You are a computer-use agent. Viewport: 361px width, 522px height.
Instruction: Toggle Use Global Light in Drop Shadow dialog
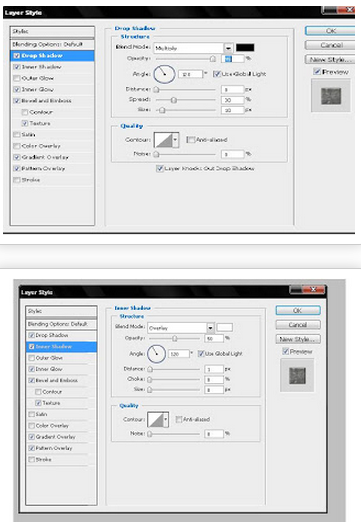tap(216, 74)
